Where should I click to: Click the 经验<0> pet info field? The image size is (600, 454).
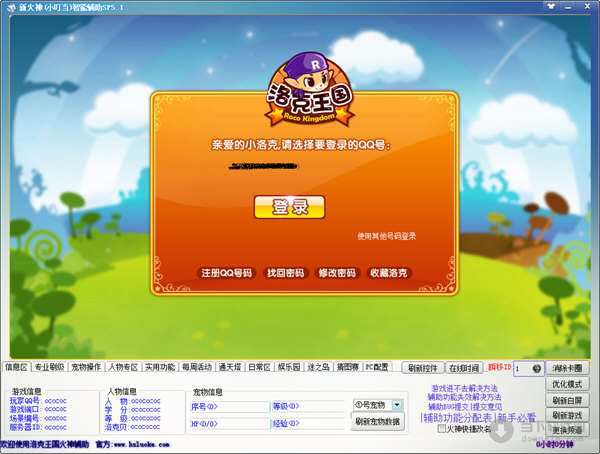[308, 424]
